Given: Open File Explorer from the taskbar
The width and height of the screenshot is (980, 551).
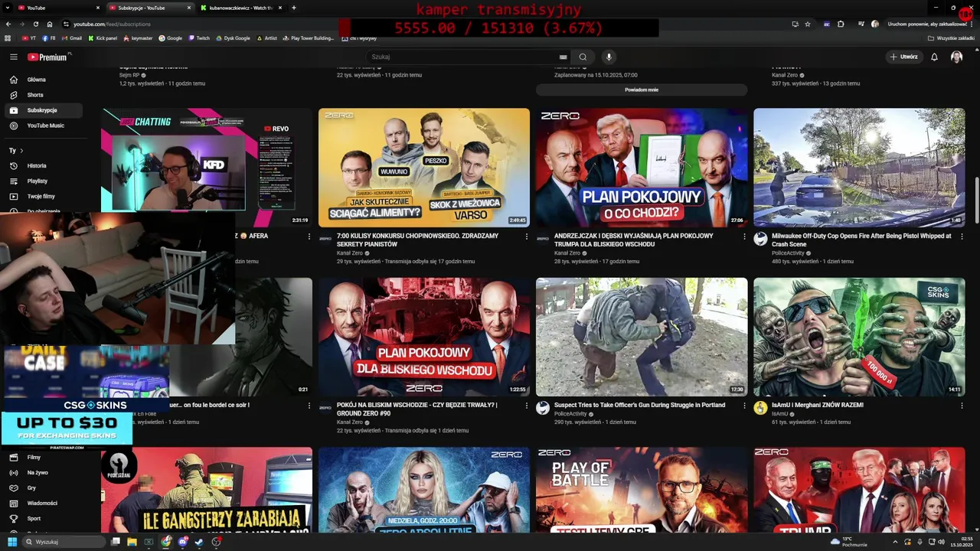Looking at the screenshot, I should 132,542.
